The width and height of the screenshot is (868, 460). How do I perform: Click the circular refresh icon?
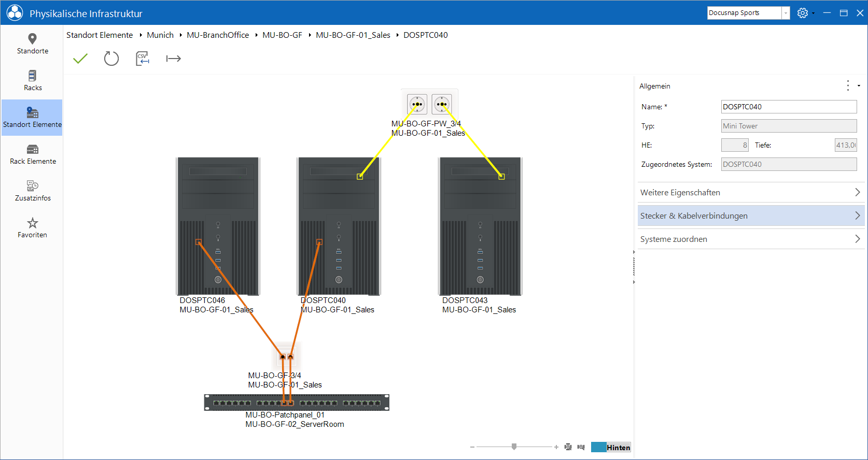(x=111, y=59)
